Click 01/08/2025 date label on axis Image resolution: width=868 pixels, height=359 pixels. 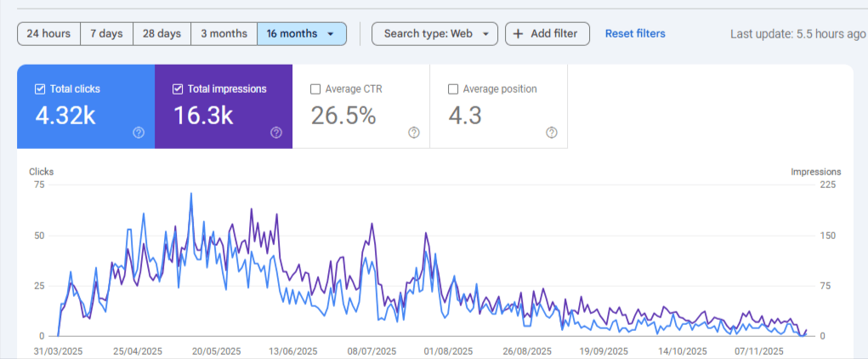pos(446,350)
